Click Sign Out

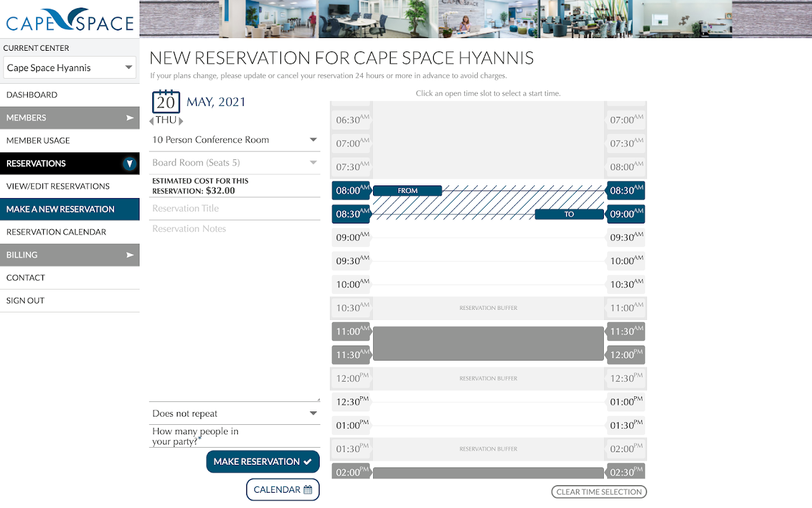pos(70,300)
